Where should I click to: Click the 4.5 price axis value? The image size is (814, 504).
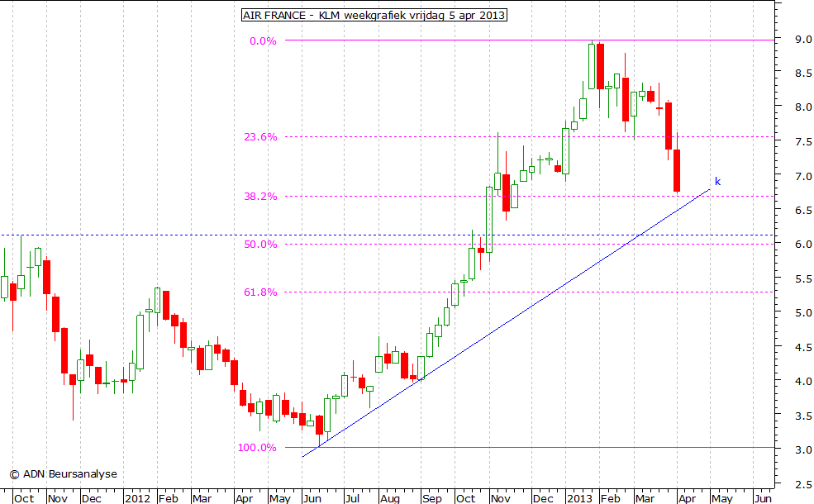tap(803, 347)
